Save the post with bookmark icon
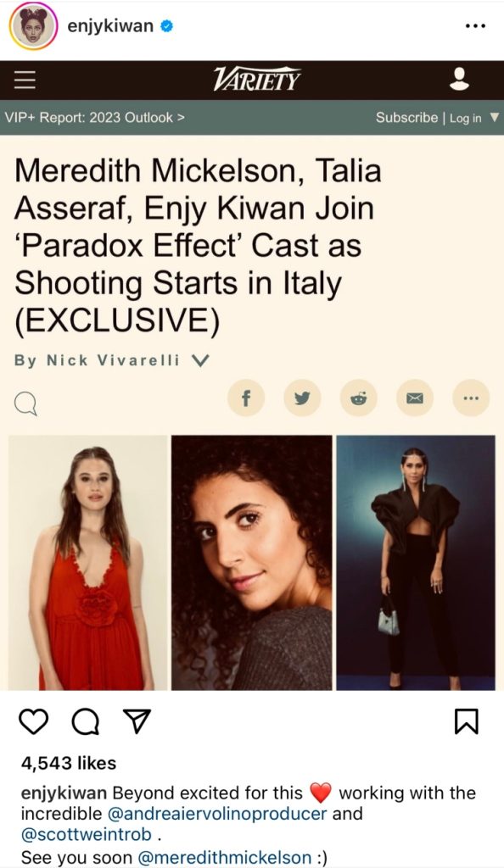Image resolution: width=504 pixels, height=868 pixels. (467, 721)
